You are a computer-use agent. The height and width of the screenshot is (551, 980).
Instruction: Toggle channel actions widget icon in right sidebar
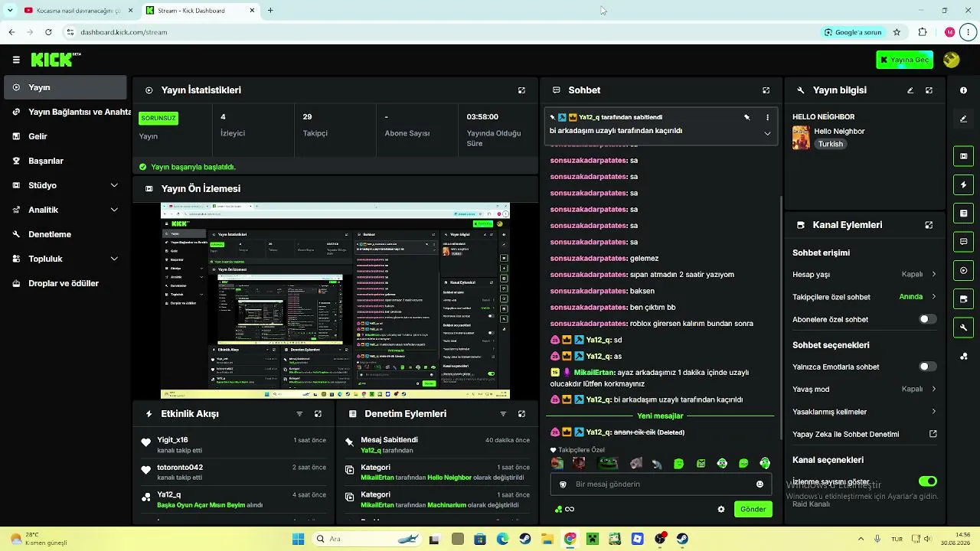pyautogui.click(x=963, y=299)
